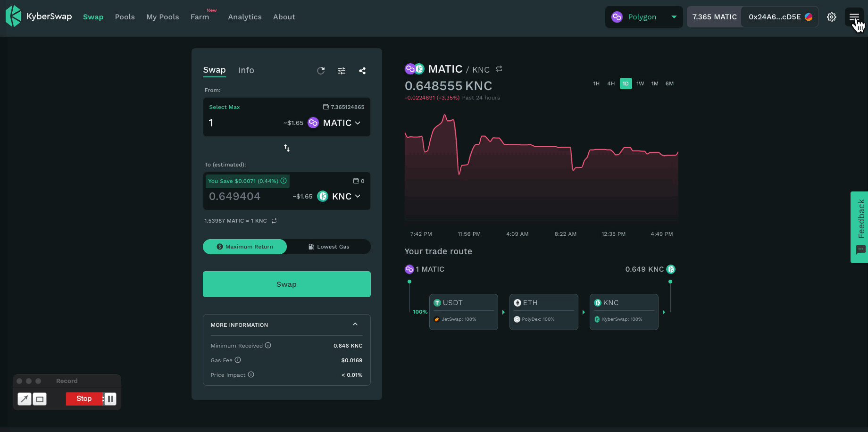Click Select Max link
Image resolution: width=868 pixels, height=432 pixels.
[224, 107]
